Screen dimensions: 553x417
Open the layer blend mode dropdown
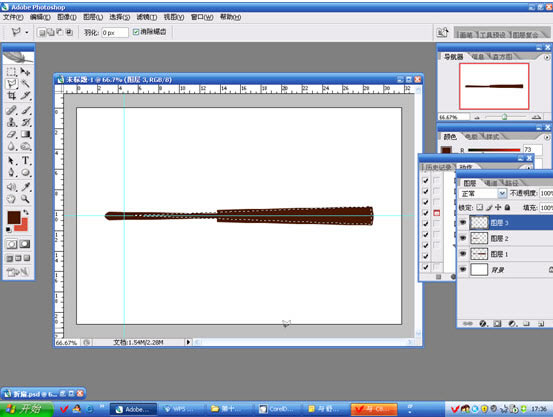click(x=482, y=193)
